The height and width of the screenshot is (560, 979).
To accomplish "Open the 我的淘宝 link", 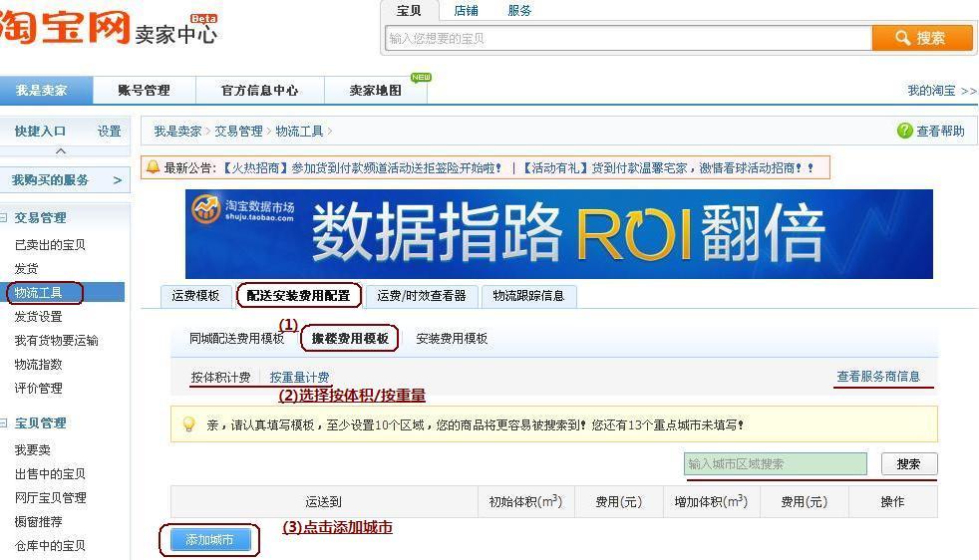I will [x=941, y=91].
